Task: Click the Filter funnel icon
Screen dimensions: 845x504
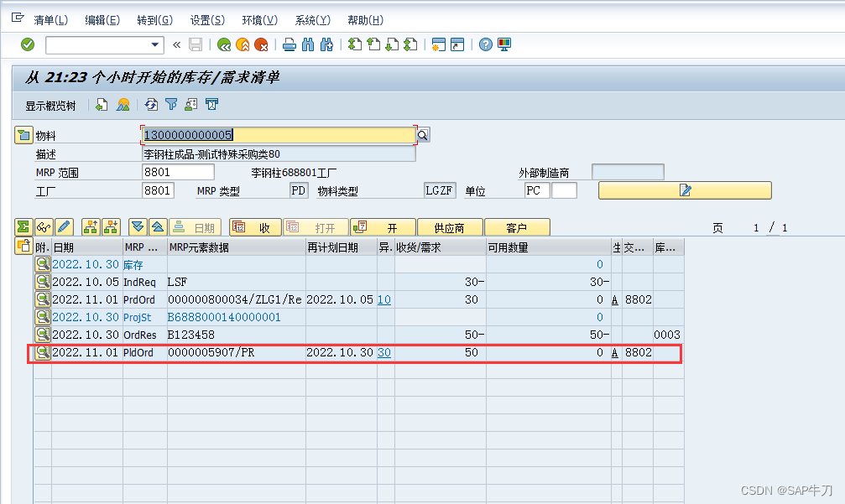Action: (171, 105)
